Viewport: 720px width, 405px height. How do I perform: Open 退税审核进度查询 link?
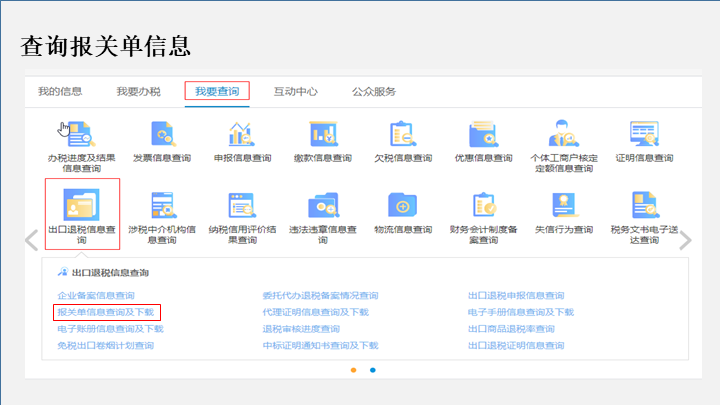tap(301, 329)
